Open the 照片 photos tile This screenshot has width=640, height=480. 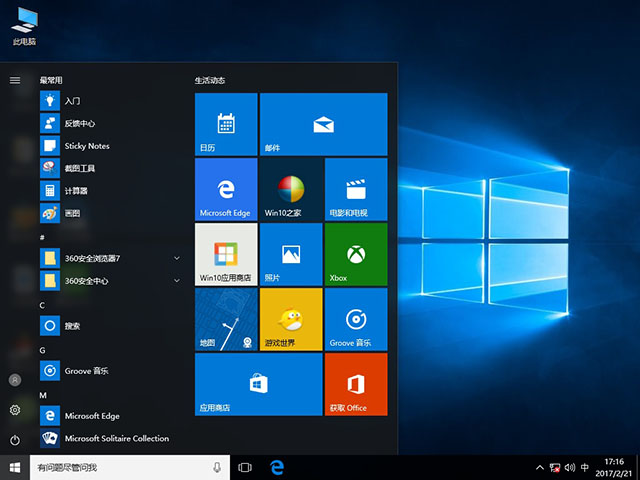pyautogui.click(x=291, y=254)
